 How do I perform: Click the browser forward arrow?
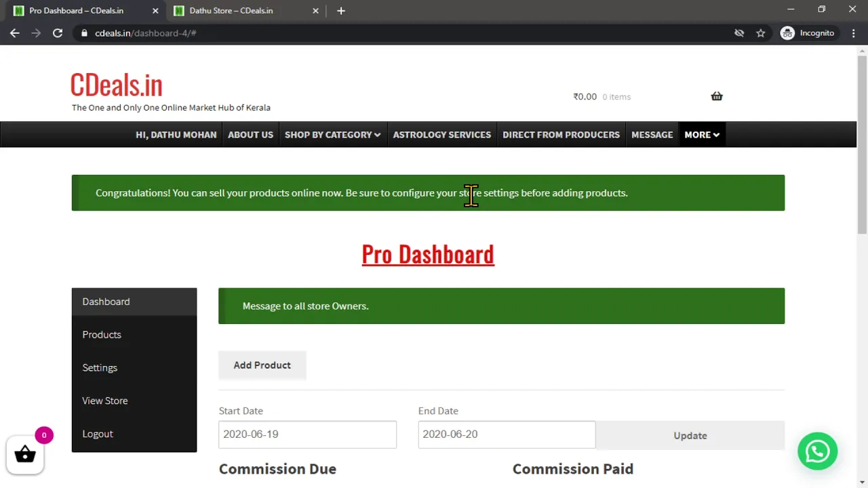[x=36, y=33]
